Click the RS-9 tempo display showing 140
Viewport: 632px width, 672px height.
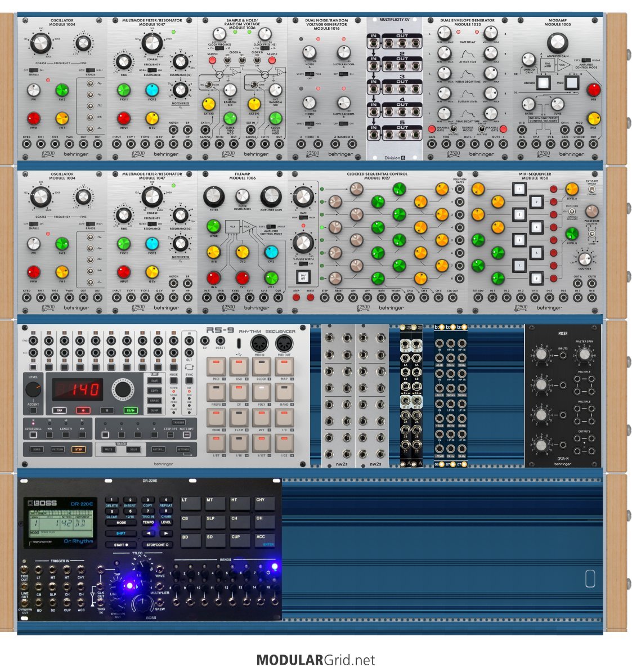click(78, 389)
